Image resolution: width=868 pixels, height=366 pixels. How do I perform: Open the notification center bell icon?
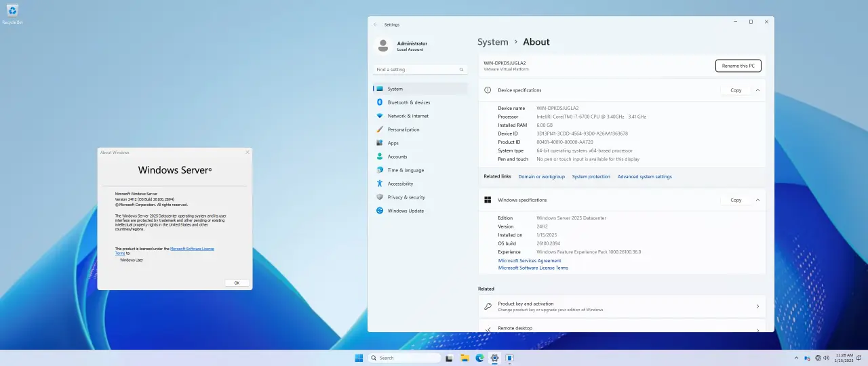860,358
